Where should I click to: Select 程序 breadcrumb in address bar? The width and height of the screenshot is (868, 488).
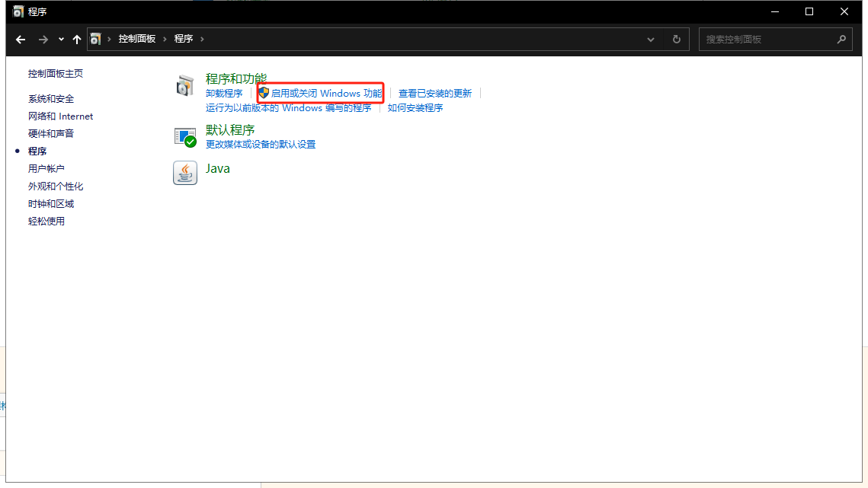pyautogui.click(x=183, y=39)
